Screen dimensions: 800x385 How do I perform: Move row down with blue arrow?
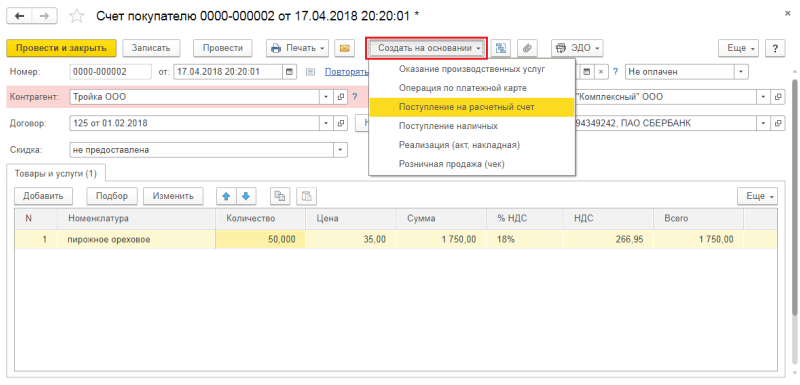point(246,196)
